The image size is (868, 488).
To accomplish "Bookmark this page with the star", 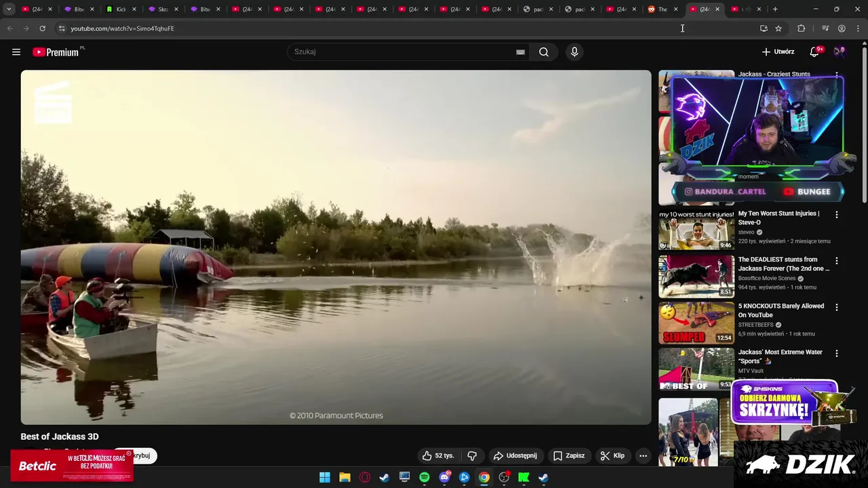I will 778,28.
